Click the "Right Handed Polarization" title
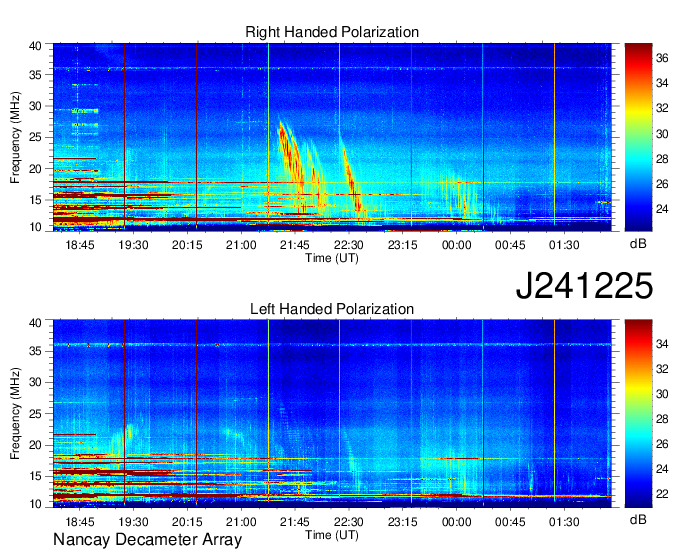 [332, 32]
